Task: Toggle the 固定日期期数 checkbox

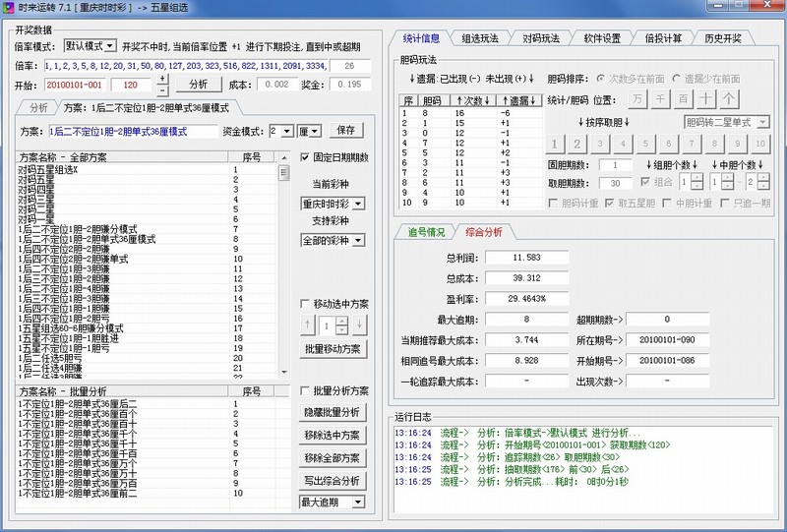Action: (x=305, y=157)
